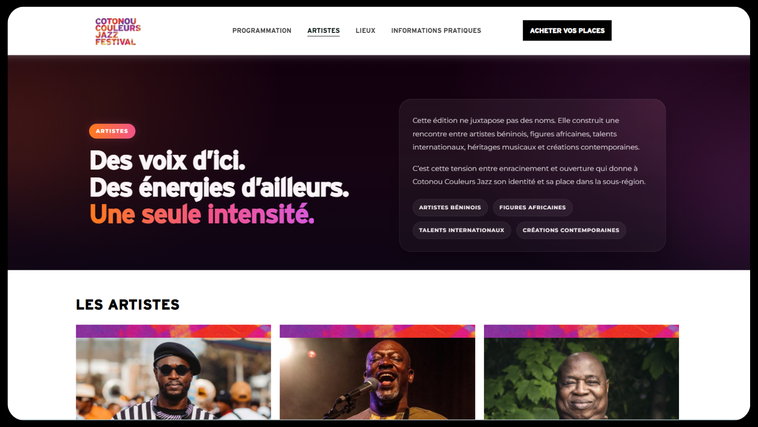Click the Cotonou Couleurs Jazz Festival logo
The height and width of the screenshot is (427, 758).
tap(117, 31)
